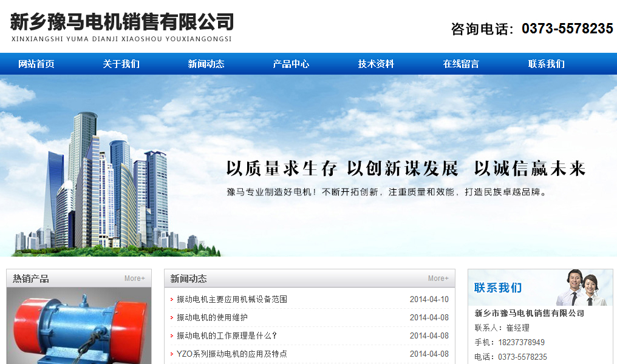Open the 新闻动态 menu item

[x=206, y=64]
